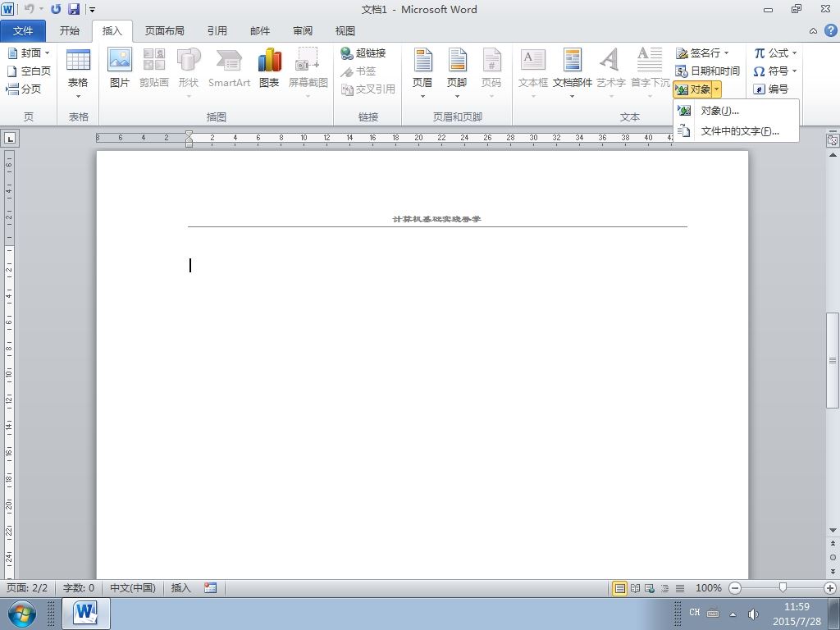This screenshot has height=630, width=840.
Task: Insert a picture with the 图片 icon
Action: point(120,67)
